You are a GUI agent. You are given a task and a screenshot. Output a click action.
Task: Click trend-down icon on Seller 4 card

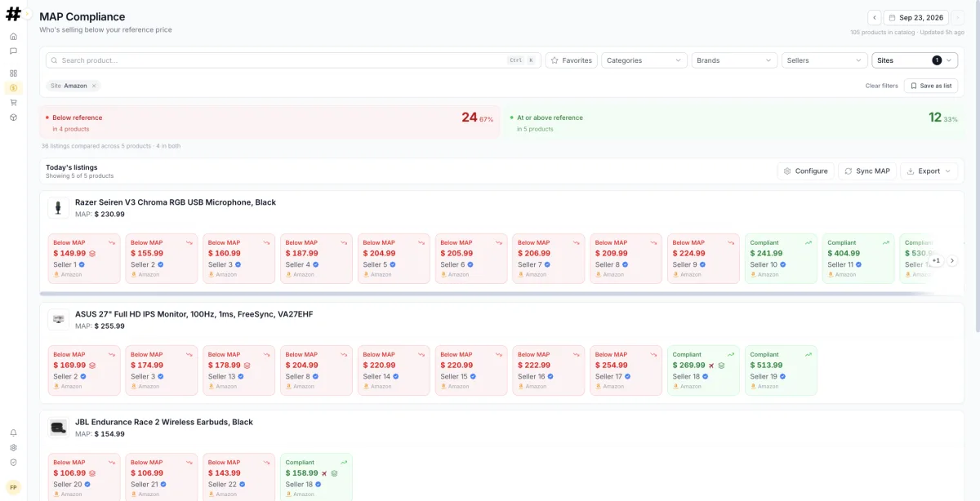345,242
